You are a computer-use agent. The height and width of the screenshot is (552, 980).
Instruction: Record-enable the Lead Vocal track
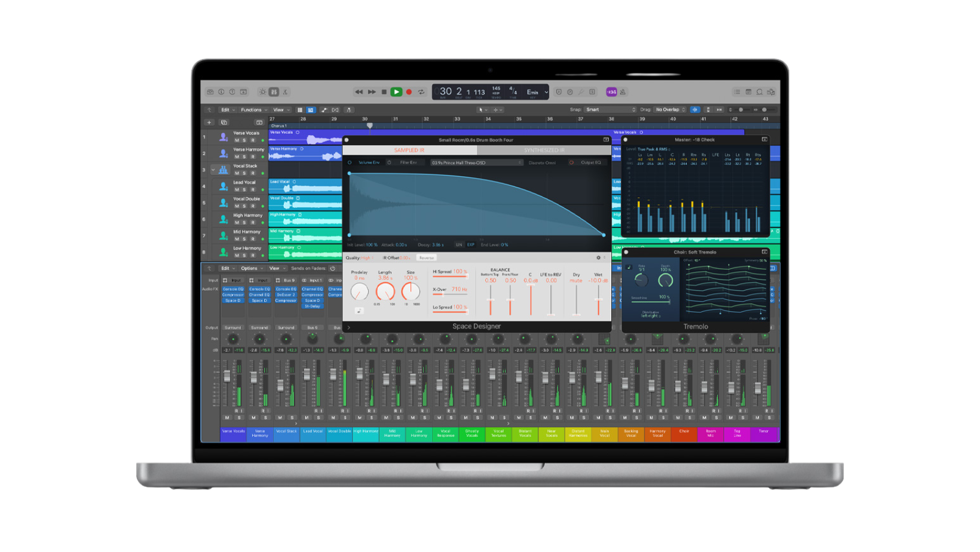(x=252, y=189)
